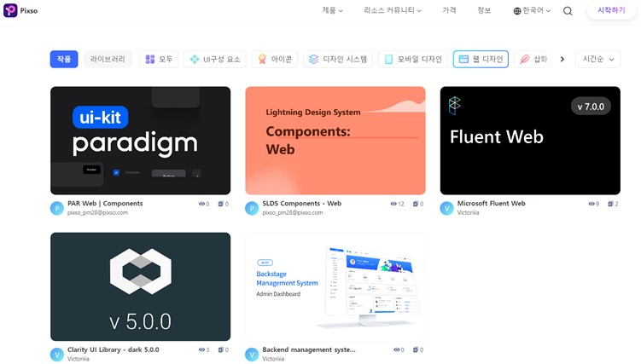Viewport: 641px width, 364px height.
Task: Open the search magnifier icon
Action: 568,11
